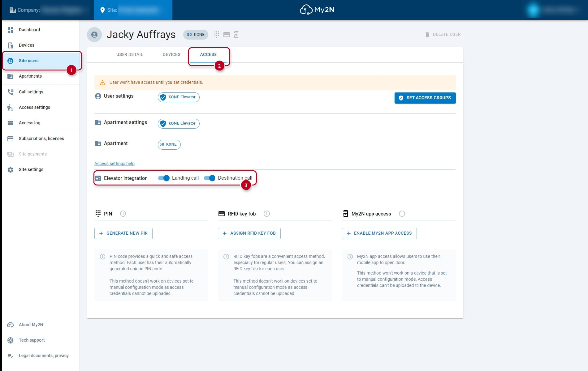Click the 'Apartment settings' row label
The height and width of the screenshot is (371, 588).
125,122
